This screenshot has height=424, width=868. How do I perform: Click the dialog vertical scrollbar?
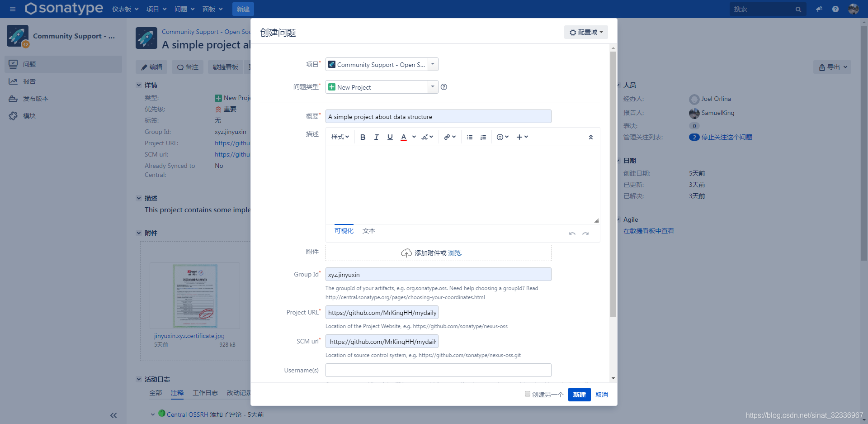click(x=613, y=183)
